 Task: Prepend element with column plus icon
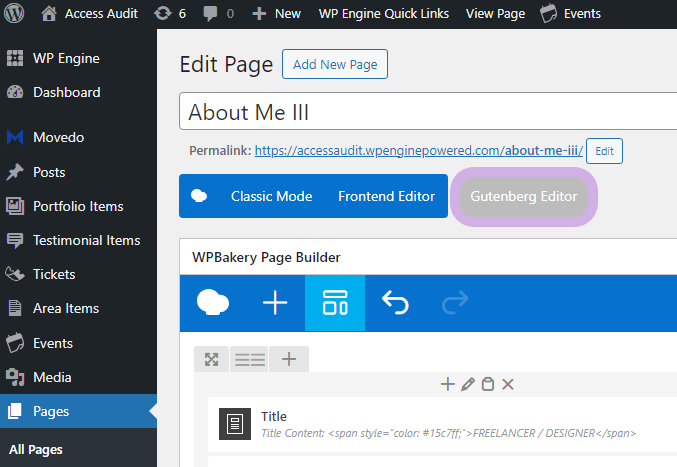(x=448, y=384)
